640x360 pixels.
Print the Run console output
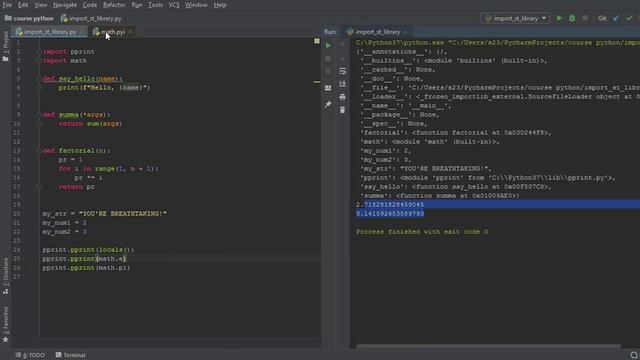tap(342, 97)
